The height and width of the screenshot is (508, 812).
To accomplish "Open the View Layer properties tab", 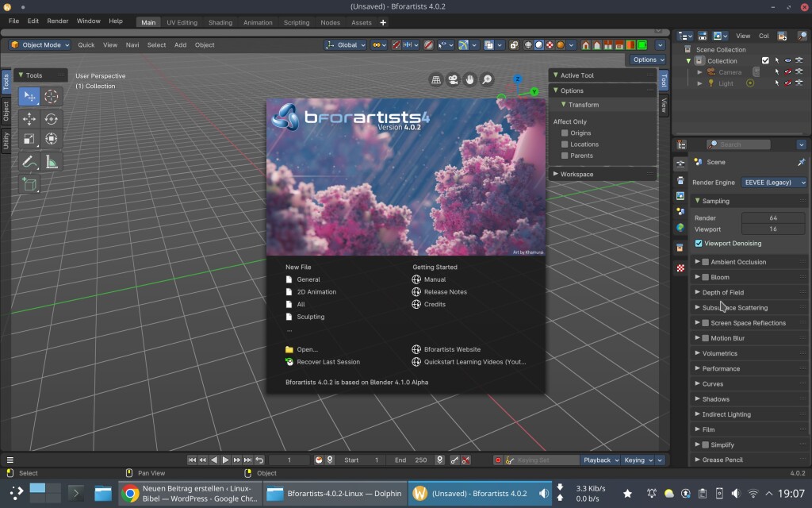I will tap(680, 196).
